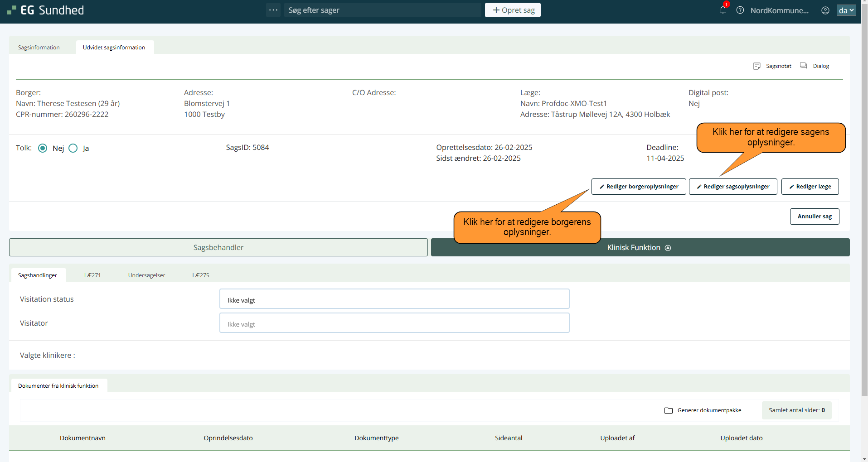Switch to the Sagsinformation tab

39,48
